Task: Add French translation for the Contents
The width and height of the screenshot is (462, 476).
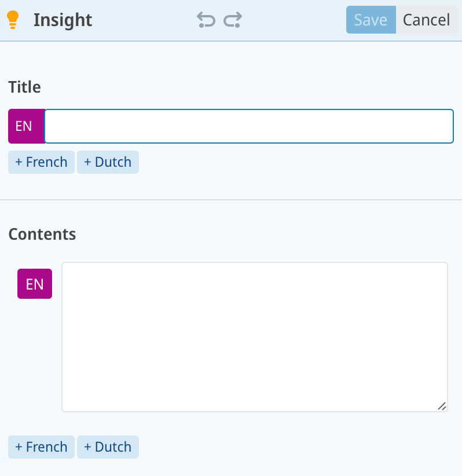Action: click(41, 447)
